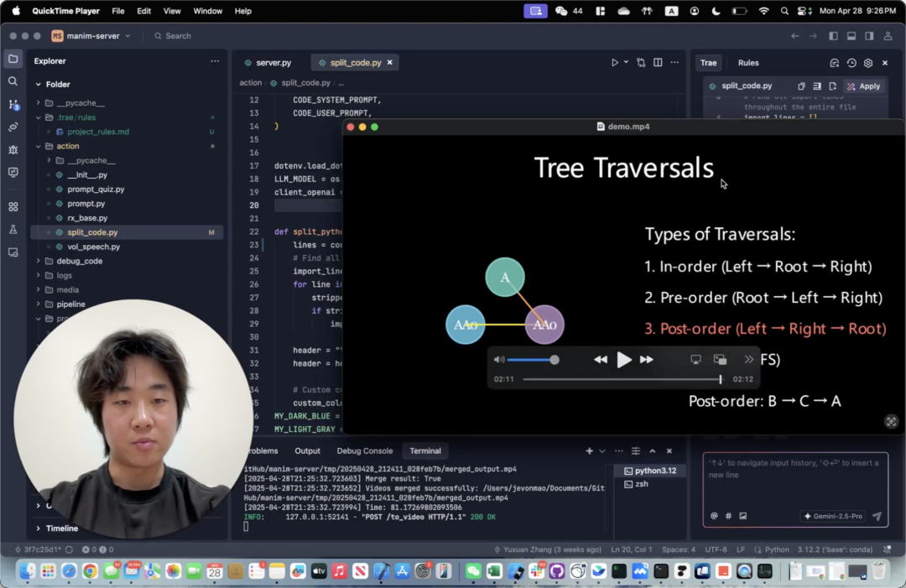Toggle macOS Focus moon icon
The height and width of the screenshot is (588, 906).
[716, 11]
